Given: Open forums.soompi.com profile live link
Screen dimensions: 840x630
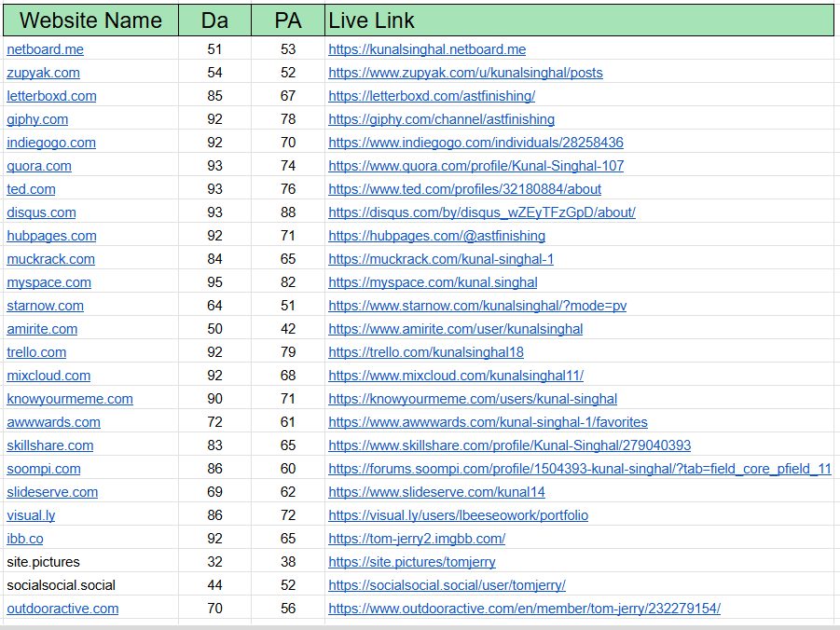Looking at the screenshot, I should (580, 469).
